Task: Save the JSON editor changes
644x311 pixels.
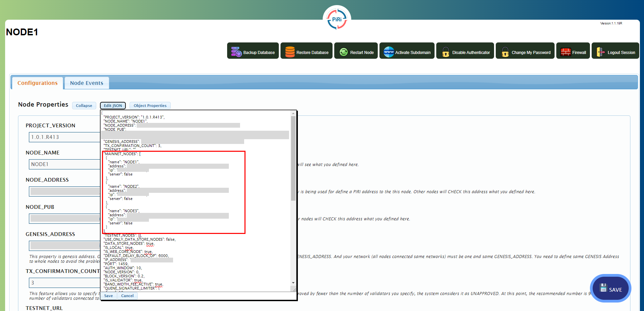Action: pyautogui.click(x=108, y=296)
